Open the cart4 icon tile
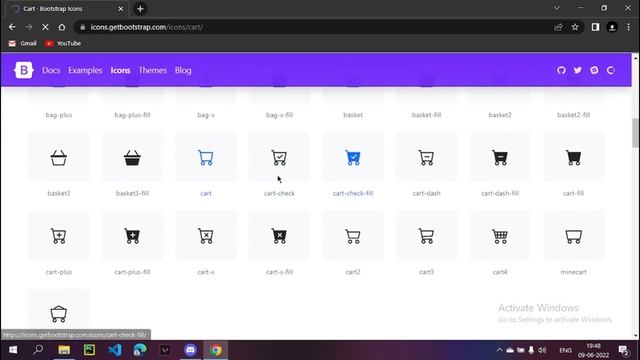 (500, 236)
